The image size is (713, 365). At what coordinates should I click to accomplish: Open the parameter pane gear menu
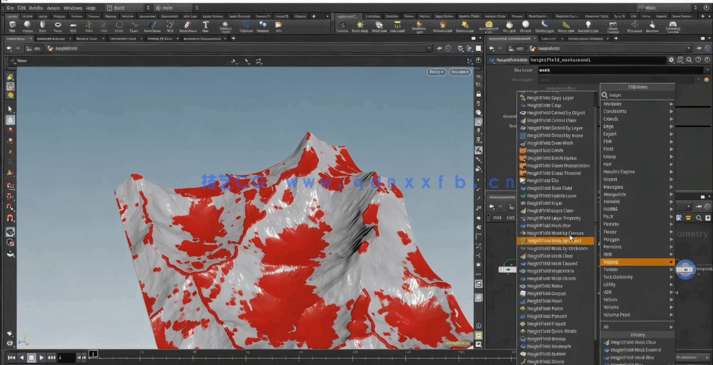(671, 60)
